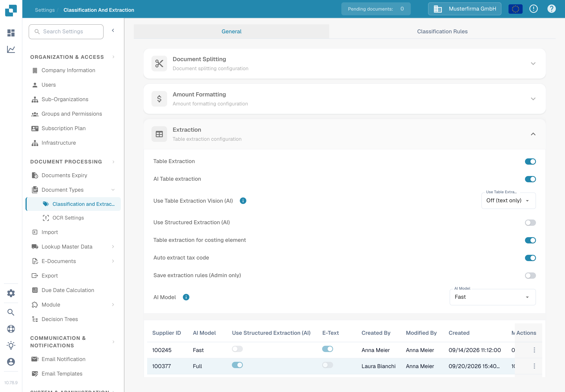565x392 pixels.
Task: Collapse the settings sidebar with the arrow
Action: pyautogui.click(x=113, y=30)
